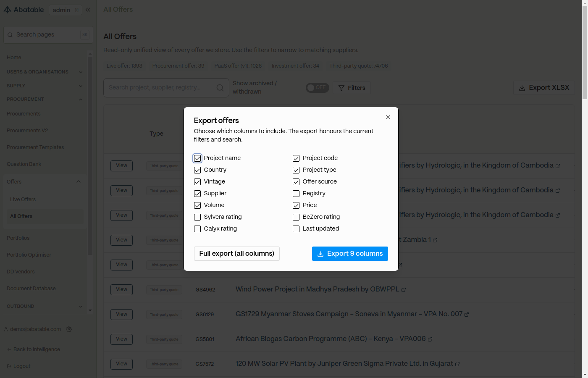
Task: Collapse the Offers submenu chevron
Action: point(79,182)
